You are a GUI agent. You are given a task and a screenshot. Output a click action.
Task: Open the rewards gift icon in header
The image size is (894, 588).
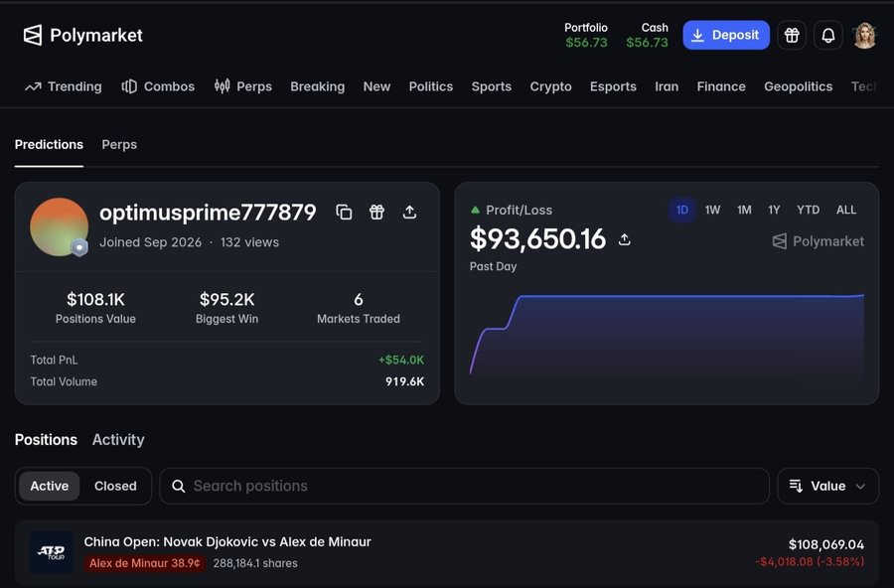[x=792, y=36]
